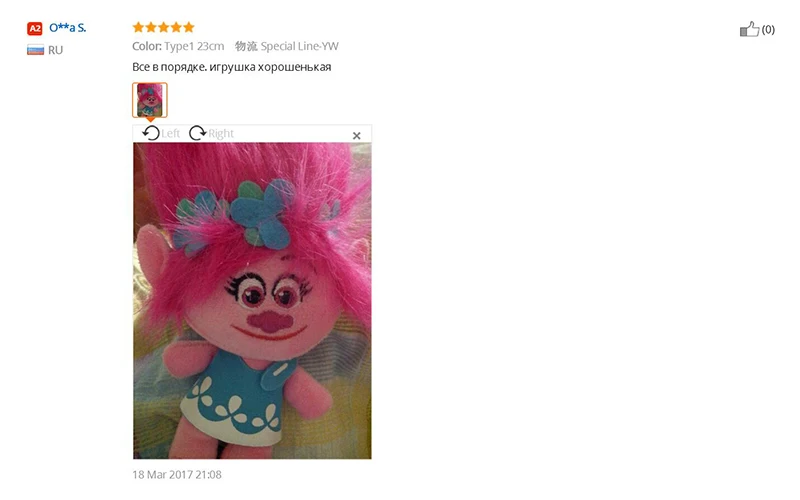The height and width of the screenshot is (500, 800).
Task: Rotate the photo left using the counterclockwise arrow
Action: 151,133
